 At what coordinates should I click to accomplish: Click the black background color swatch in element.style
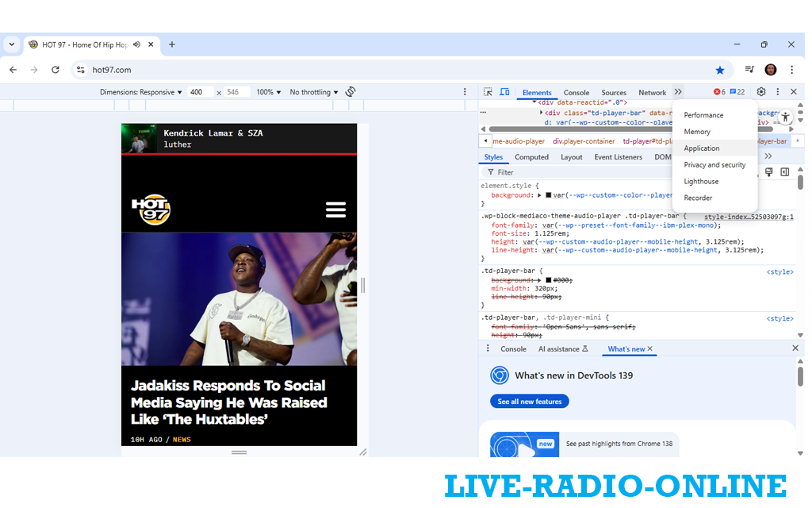pyautogui.click(x=548, y=195)
